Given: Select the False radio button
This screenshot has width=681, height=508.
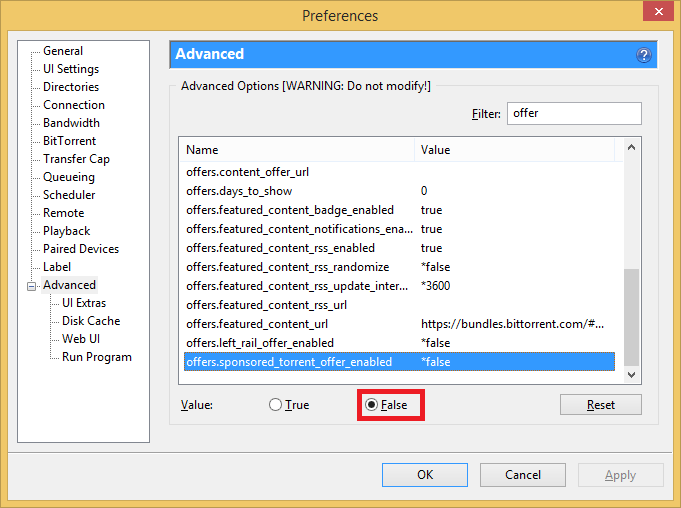Looking at the screenshot, I should tap(372, 405).
